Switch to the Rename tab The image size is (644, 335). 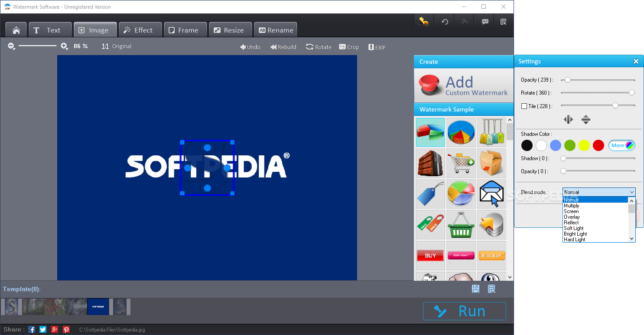276,30
